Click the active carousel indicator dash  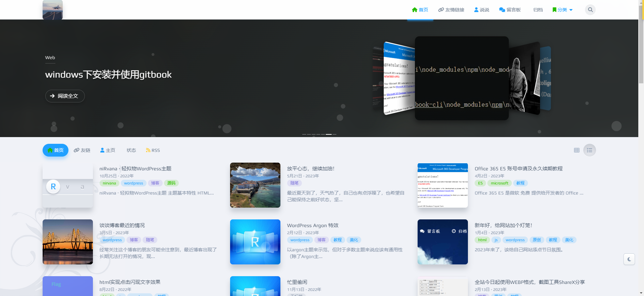pos(329,134)
